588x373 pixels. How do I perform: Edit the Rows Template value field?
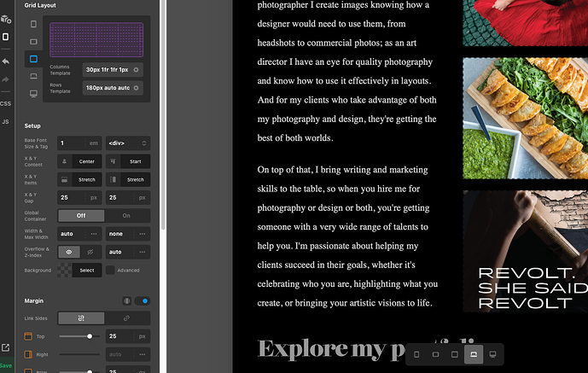point(108,88)
